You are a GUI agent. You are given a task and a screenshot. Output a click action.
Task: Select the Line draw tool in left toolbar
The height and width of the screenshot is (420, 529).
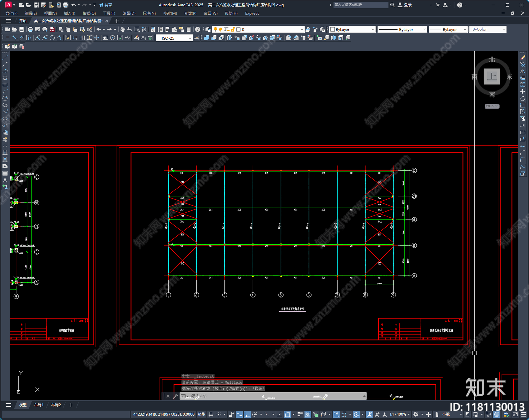[5, 58]
